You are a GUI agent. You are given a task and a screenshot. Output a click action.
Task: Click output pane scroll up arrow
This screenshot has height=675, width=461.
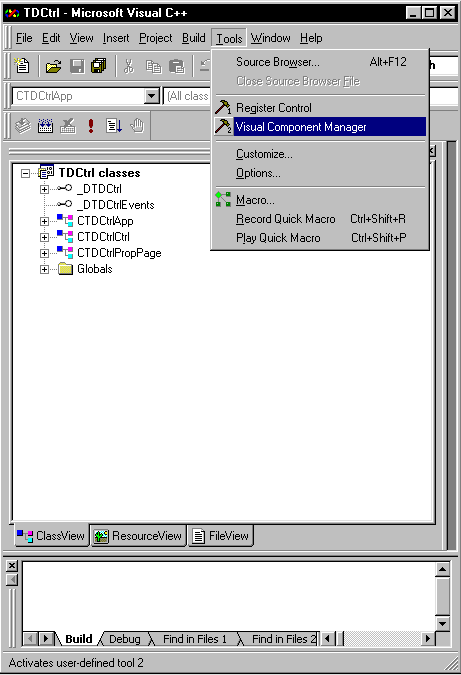[442, 570]
